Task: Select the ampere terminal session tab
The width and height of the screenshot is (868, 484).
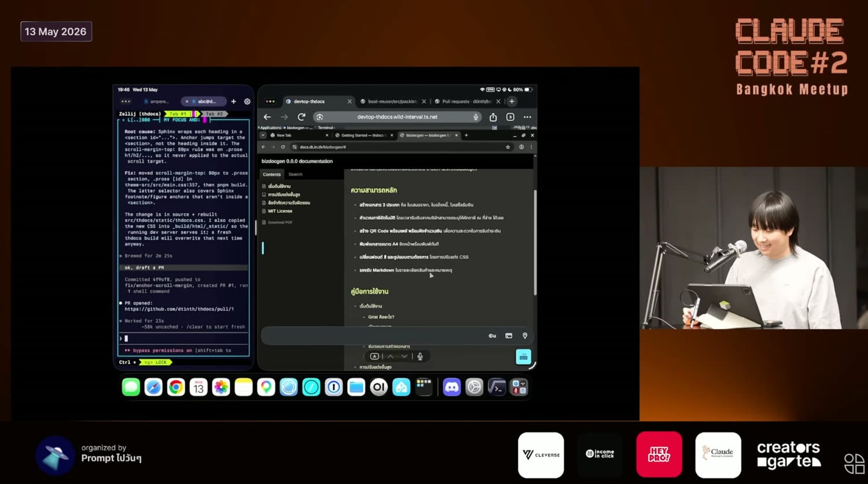Action: [157, 101]
